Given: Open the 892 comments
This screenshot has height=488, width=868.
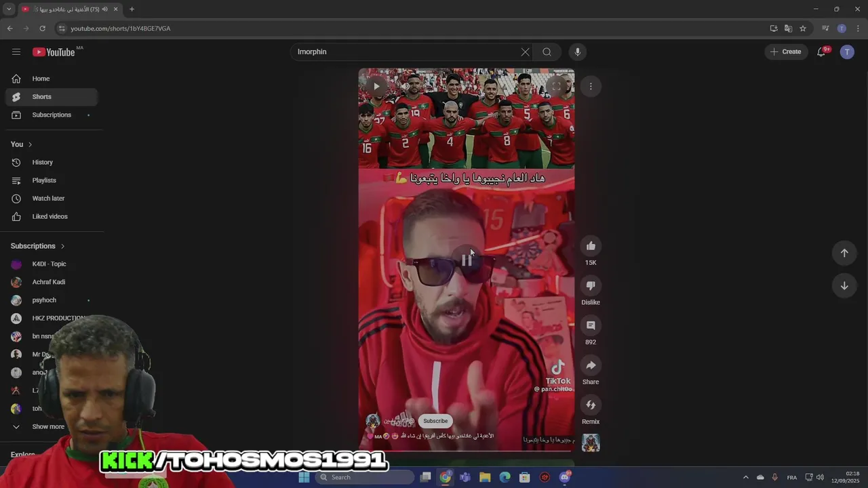Looking at the screenshot, I should click(591, 325).
